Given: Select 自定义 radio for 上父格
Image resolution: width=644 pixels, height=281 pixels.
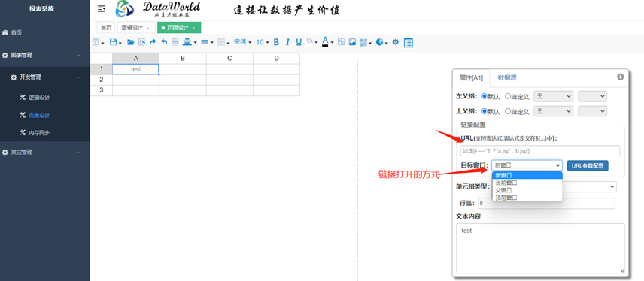Looking at the screenshot, I should 508,110.
